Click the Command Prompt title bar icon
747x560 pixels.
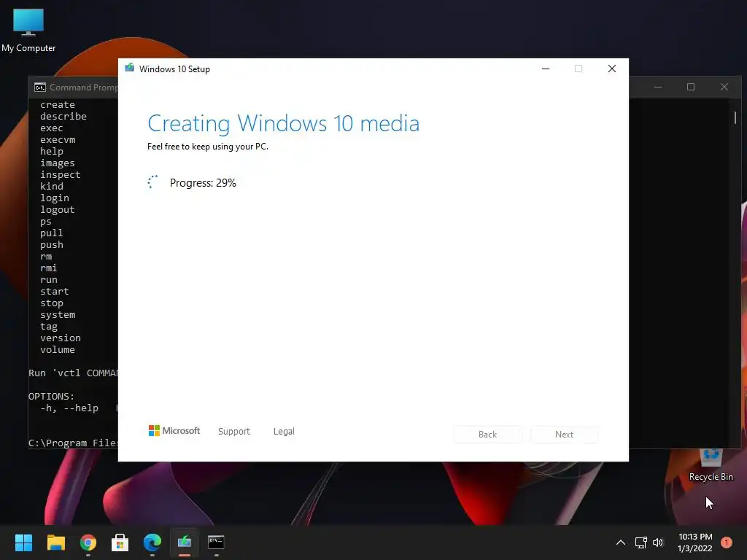[x=40, y=87]
